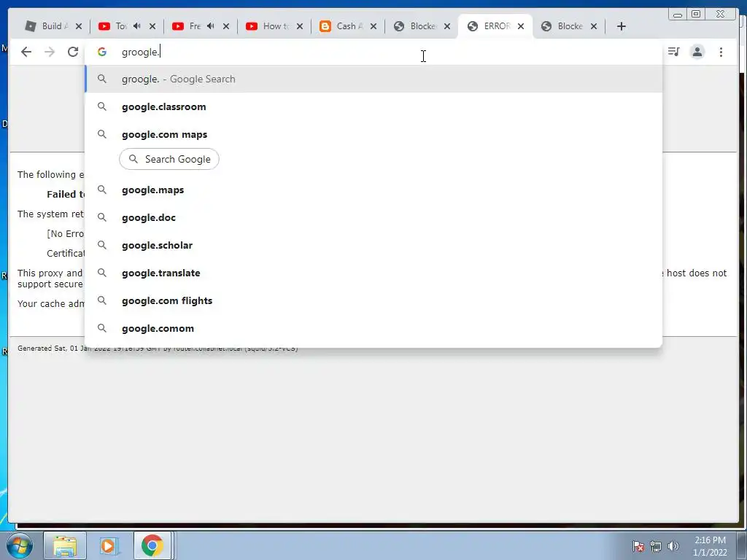This screenshot has width=747, height=560.
Task: Open the Chrome three-dot menu
Action: 721,52
